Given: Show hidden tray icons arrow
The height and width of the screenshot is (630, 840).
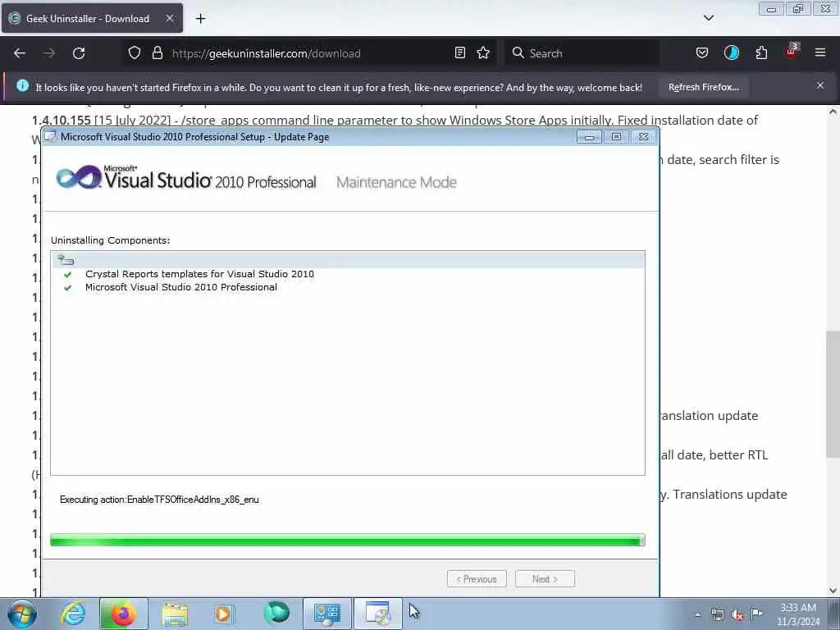Looking at the screenshot, I should tap(697, 615).
